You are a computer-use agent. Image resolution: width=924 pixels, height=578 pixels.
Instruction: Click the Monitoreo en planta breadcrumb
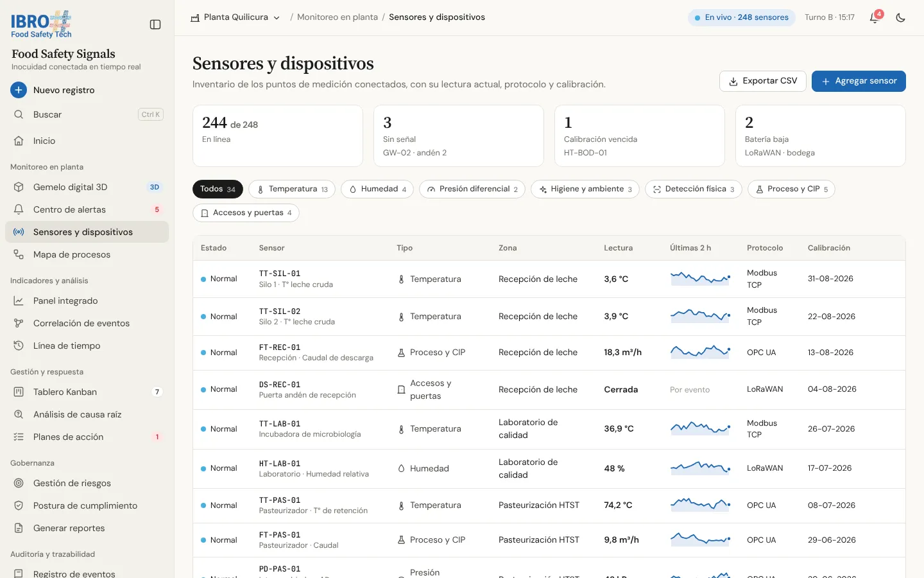(x=338, y=17)
